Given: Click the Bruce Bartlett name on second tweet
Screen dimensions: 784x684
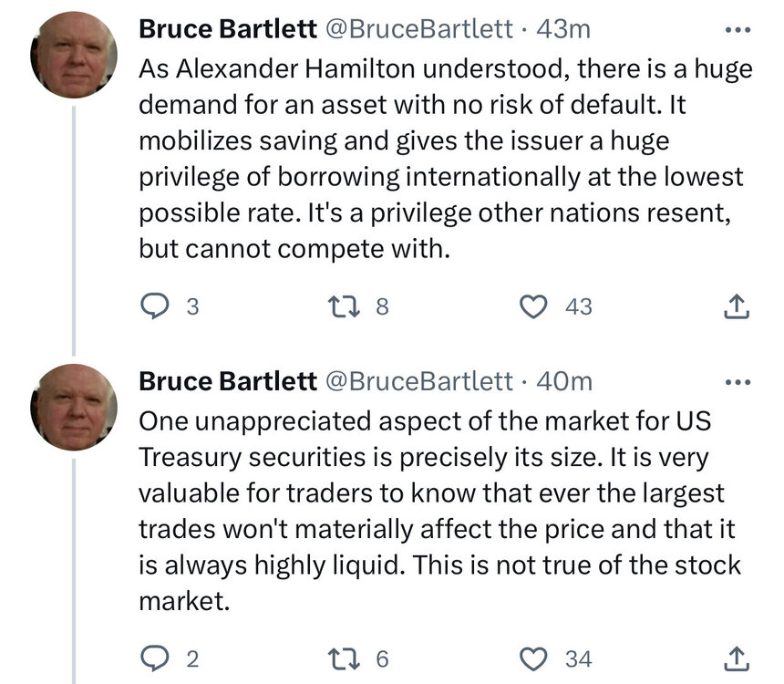Looking at the screenshot, I should (227, 380).
